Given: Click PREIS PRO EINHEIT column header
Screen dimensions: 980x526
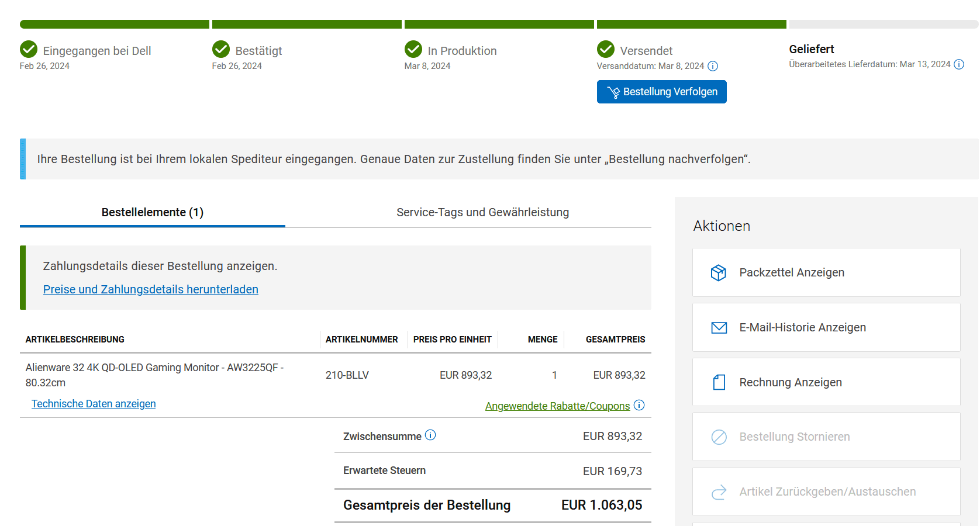Looking at the screenshot, I should pos(453,340).
